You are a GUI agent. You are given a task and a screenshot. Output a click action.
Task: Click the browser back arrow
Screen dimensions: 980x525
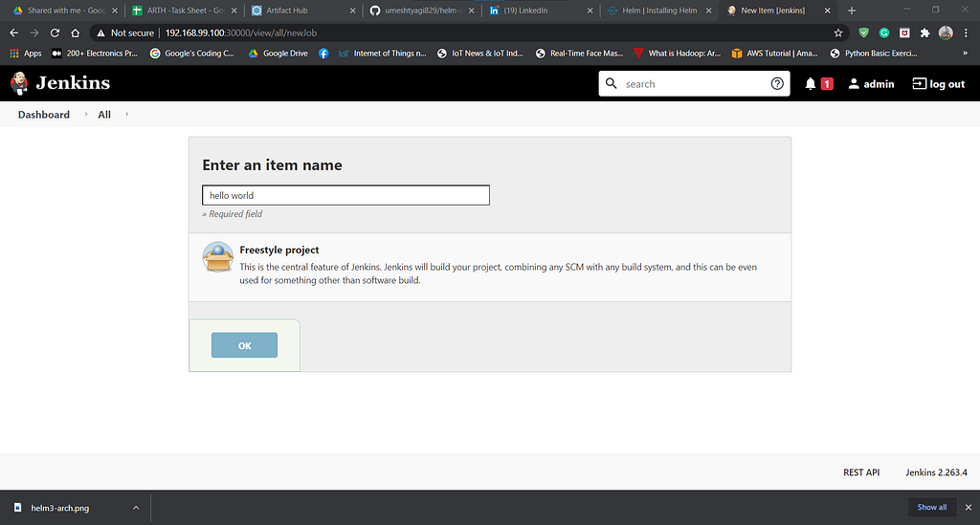coord(13,33)
